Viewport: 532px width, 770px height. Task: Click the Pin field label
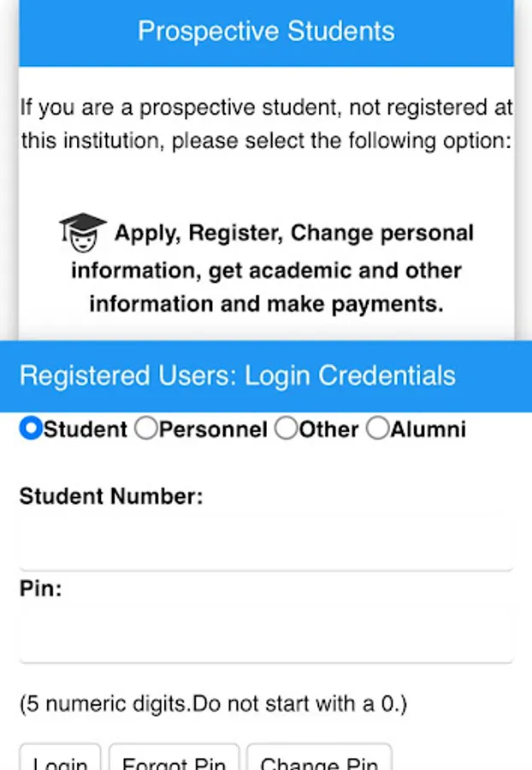click(40, 589)
